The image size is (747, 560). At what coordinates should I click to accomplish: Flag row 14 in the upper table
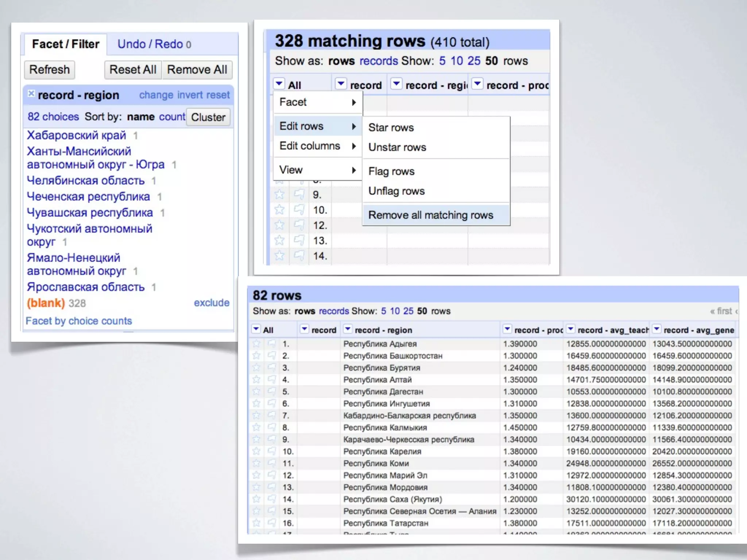pyautogui.click(x=299, y=256)
